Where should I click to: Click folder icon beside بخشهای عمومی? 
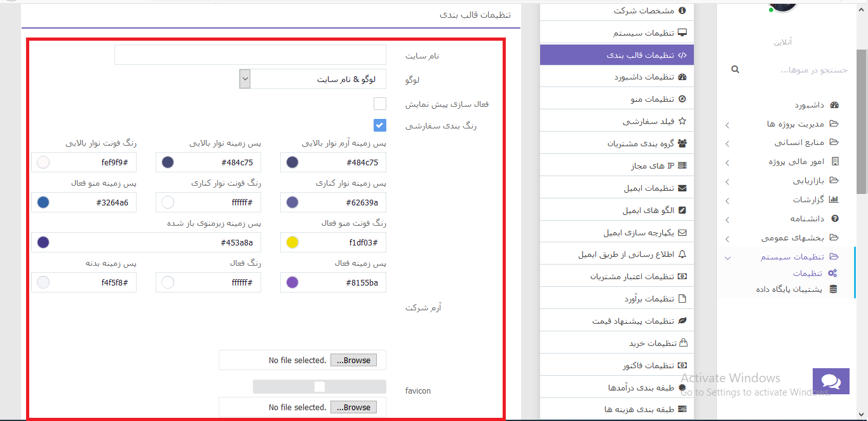pos(834,237)
